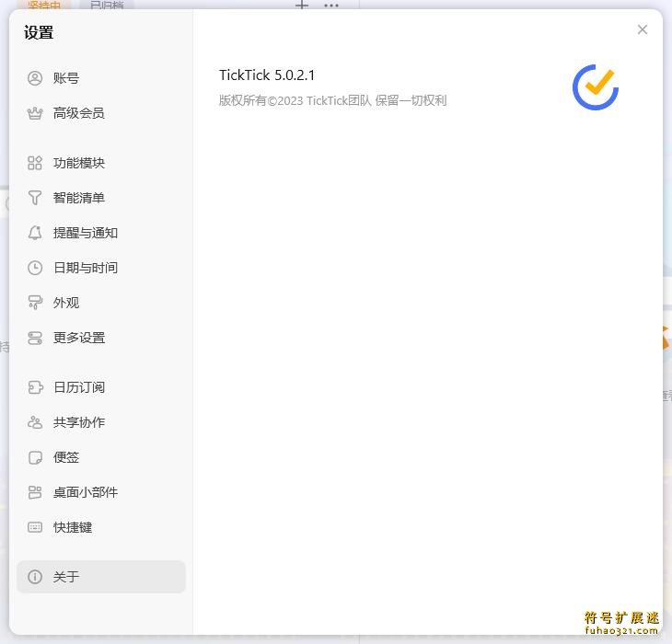Open 提醒与通知 settings
Image resolution: width=672 pixels, height=644 pixels.
point(101,233)
